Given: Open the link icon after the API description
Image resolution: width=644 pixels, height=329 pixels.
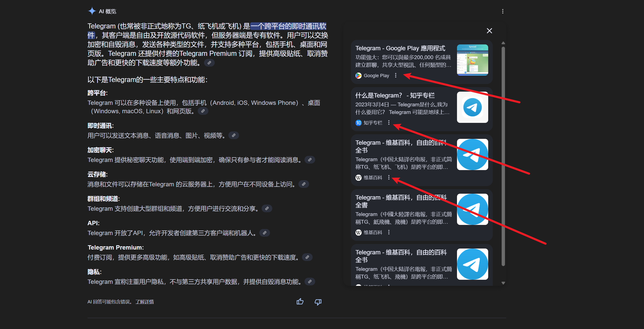Looking at the screenshot, I should [x=265, y=233].
